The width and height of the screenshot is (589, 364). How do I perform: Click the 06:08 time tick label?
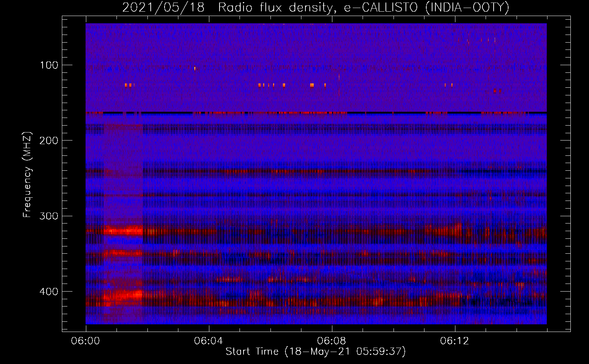point(332,341)
